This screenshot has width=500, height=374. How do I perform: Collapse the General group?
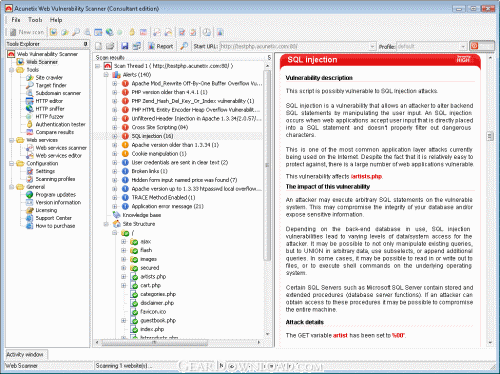pyautogui.click(x=11, y=187)
